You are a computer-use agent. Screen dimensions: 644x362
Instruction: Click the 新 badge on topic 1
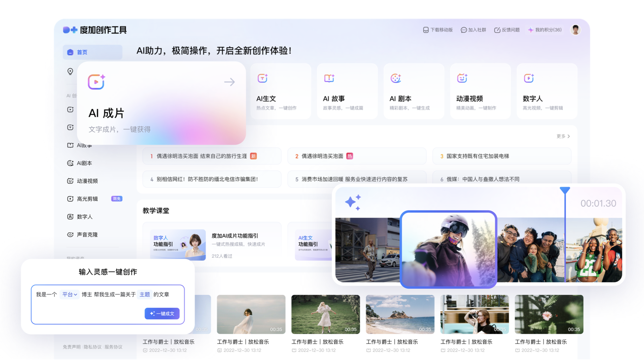tap(254, 156)
